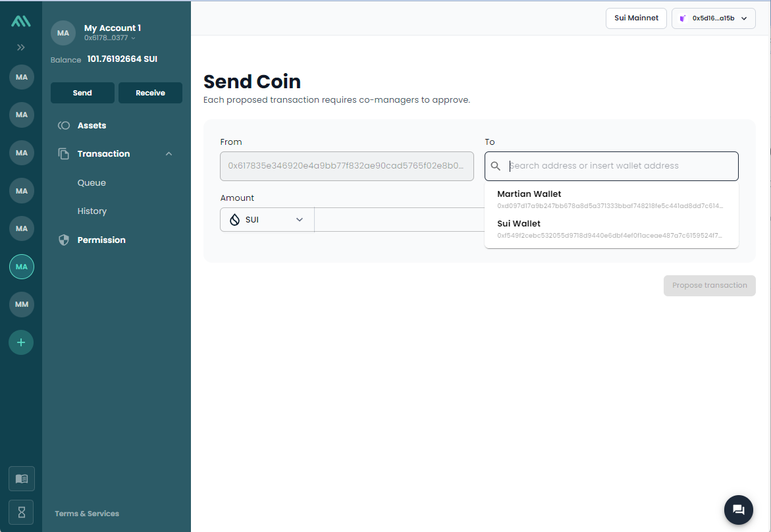Open the Assets menu item
771x532 pixels.
92,126
